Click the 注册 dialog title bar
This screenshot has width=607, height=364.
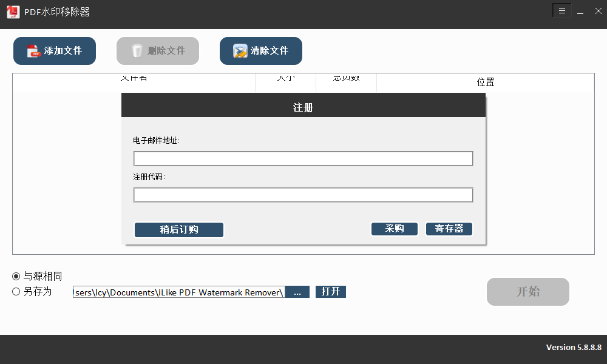point(303,104)
